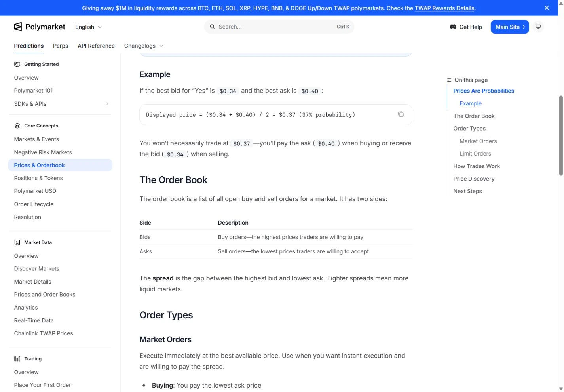The width and height of the screenshot is (564, 392).
Task: Select Prices & Orderbook sidebar item
Action: [60, 165]
